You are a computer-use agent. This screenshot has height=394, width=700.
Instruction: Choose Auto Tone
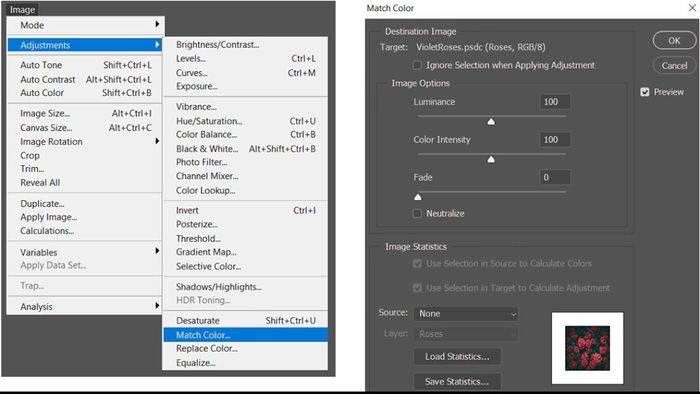[x=85, y=65]
